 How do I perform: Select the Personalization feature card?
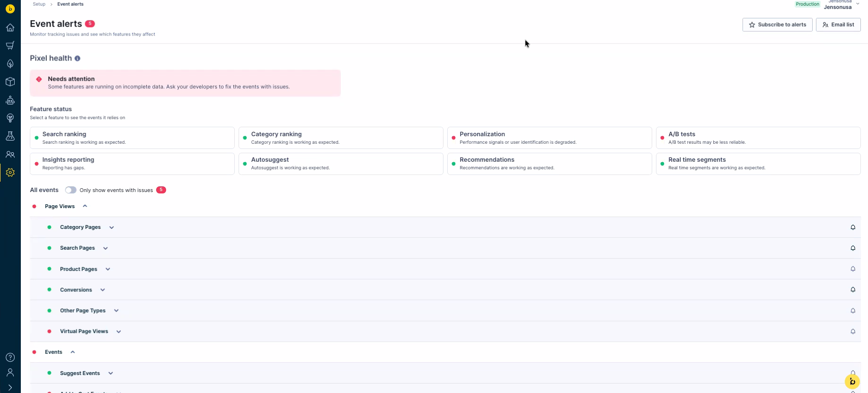549,138
